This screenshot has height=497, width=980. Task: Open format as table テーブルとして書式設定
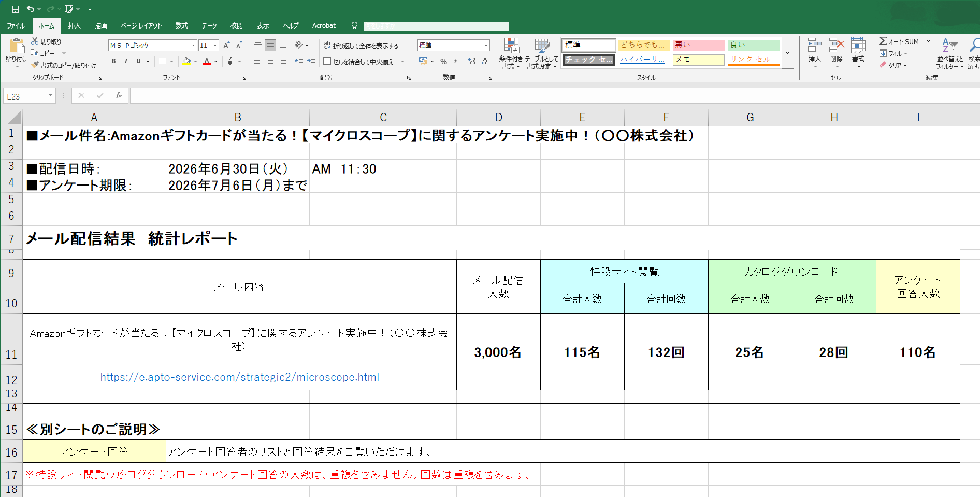(x=542, y=54)
